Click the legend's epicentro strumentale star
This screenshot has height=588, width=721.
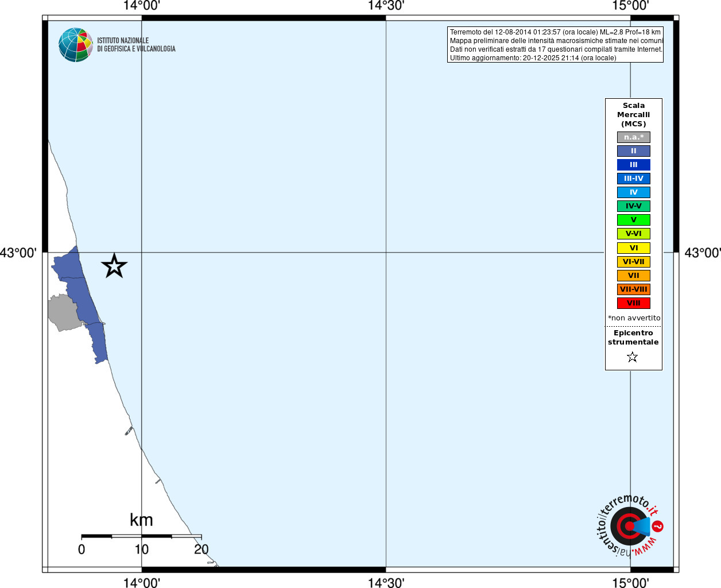point(633,357)
